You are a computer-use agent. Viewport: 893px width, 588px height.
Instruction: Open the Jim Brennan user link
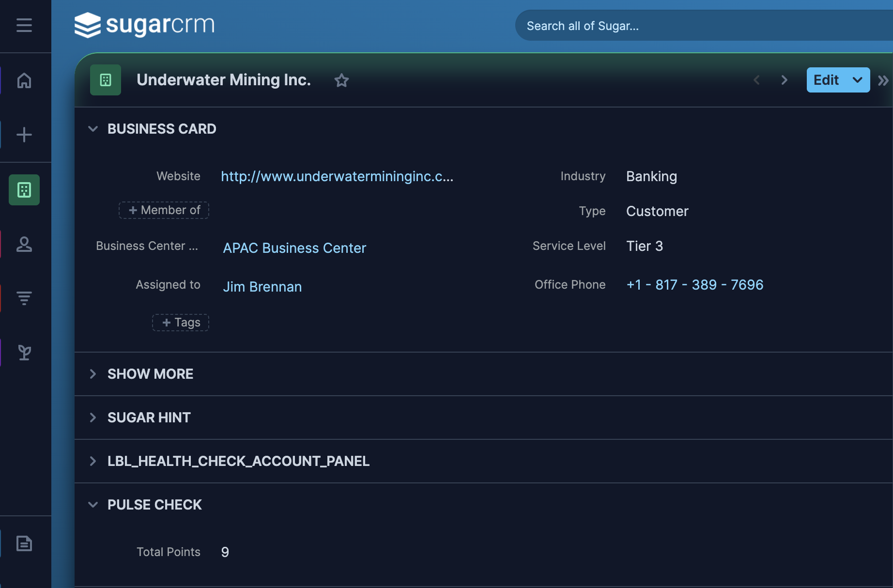tap(262, 287)
